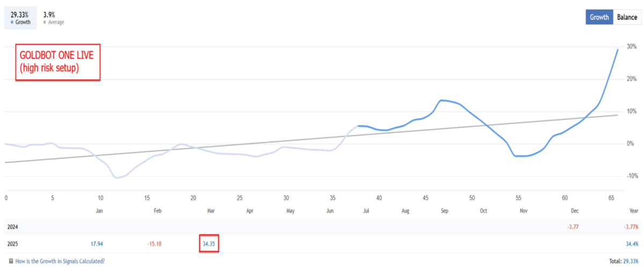Select the blue Growth view button

point(599,17)
